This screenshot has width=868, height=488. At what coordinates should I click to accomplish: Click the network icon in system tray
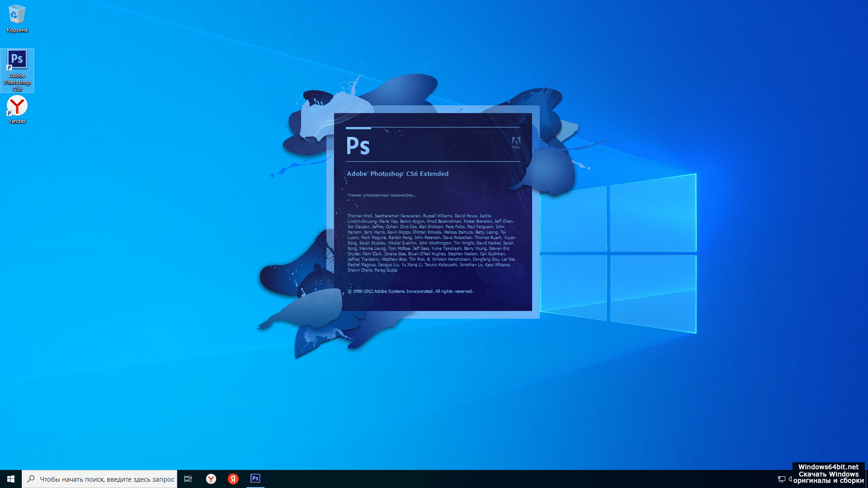click(781, 479)
